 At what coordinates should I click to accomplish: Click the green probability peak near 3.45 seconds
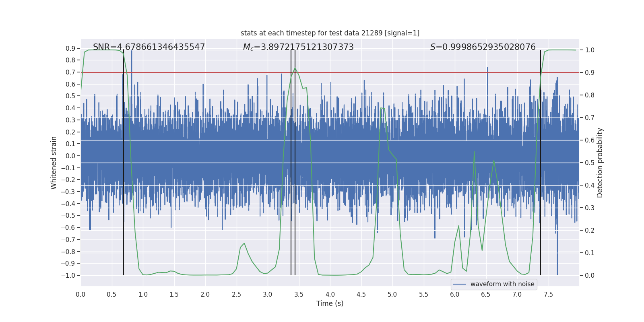295,68
